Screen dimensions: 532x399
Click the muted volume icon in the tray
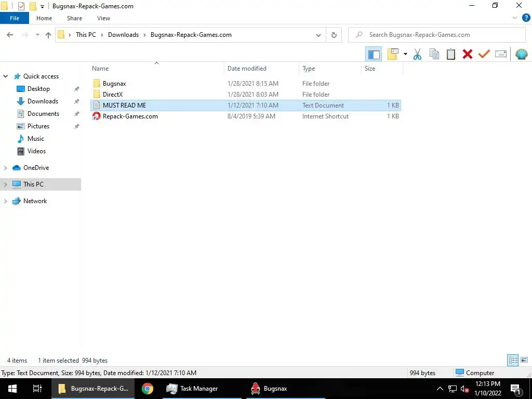point(465,389)
